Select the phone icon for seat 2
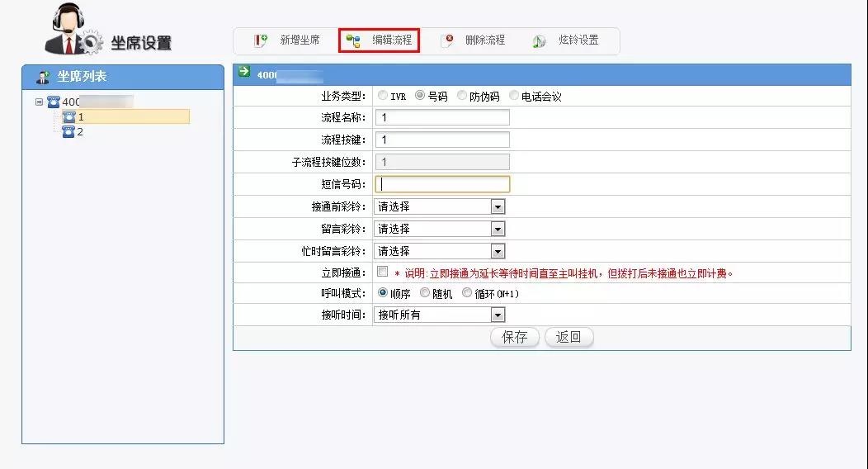The width and height of the screenshot is (868, 469). pyautogui.click(x=69, y=132)
